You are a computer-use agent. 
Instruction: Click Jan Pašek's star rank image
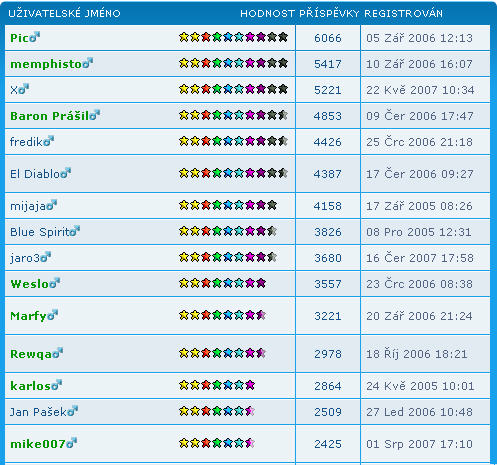[x=217, y=411]
